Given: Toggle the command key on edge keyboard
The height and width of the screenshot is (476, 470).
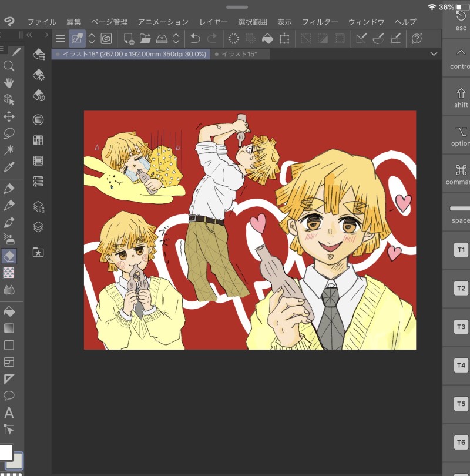Looking at the screenshot, I should pyautogui.click(x=461, y=174).
